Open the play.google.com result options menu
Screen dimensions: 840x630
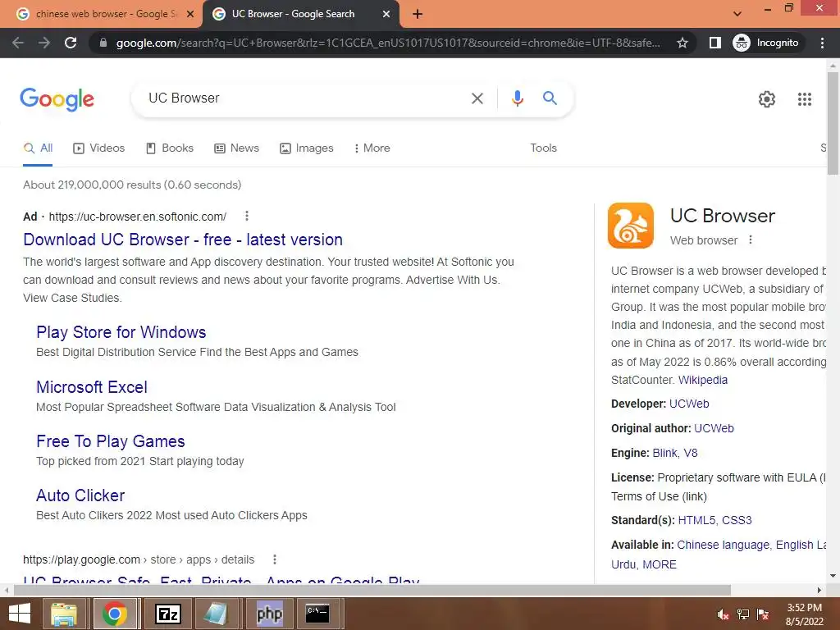pyautogui.click(x=274, y=559)
